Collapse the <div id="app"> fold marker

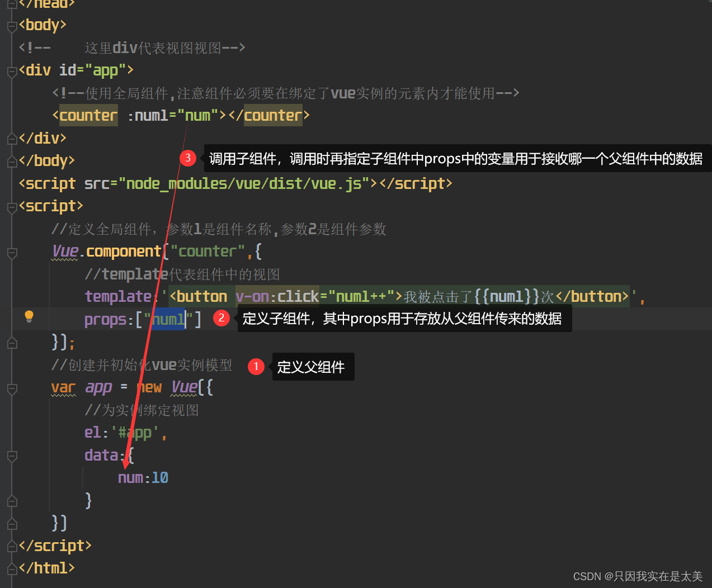tap(12, 72)
